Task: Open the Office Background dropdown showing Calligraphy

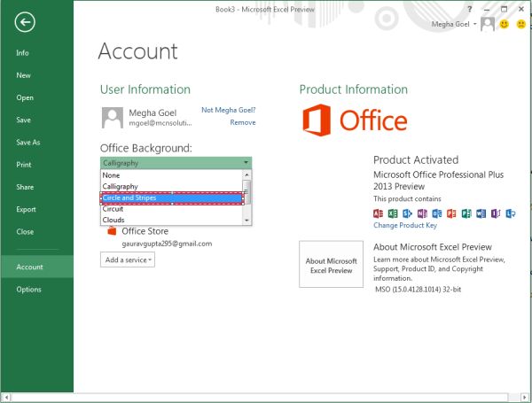Action: pos(176,163)
